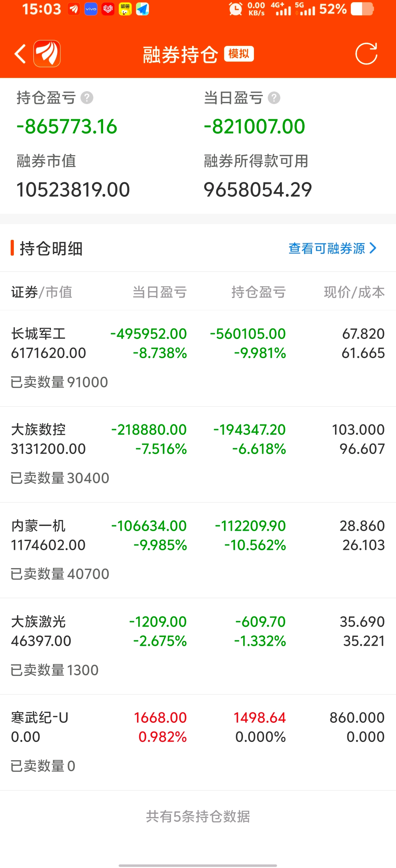Sort by 持仓盈亏 column header
The width and height of the screenshot is (396, 868).
259,292
